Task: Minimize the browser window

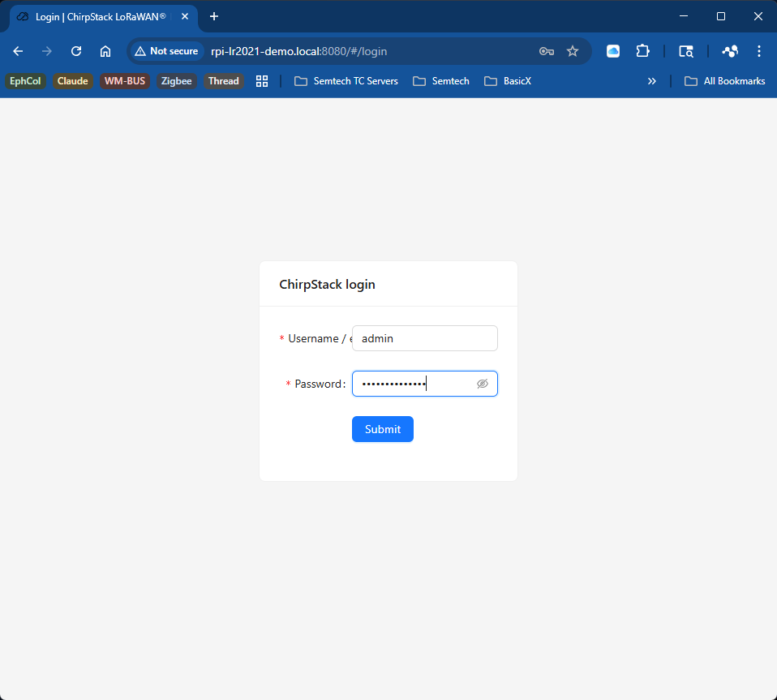Action: tap(684, 16)
